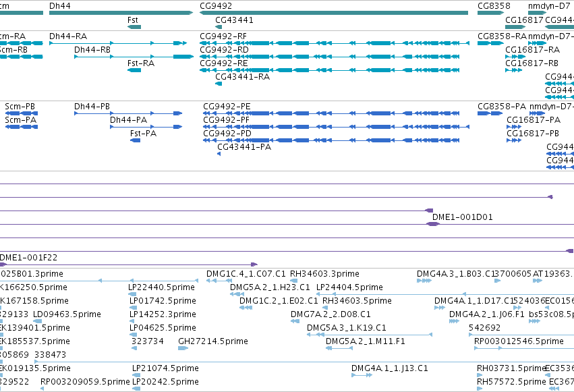Screen dimensions: 574x392
Task: Click the CG43441-PA label
Action: 244,147
